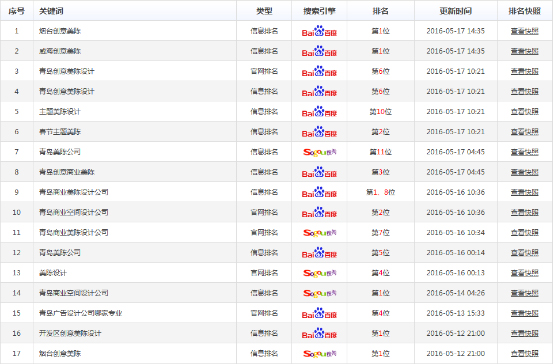This screenshot has height=364, width=554.
Task: Open 查看快照 link for row 9
Action: pyautogui.click(x=525, y=192)
